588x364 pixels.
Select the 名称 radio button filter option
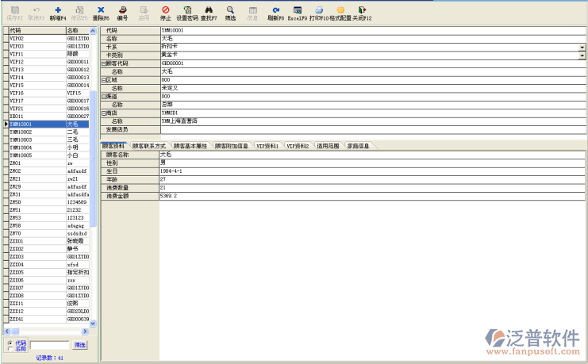10,349
